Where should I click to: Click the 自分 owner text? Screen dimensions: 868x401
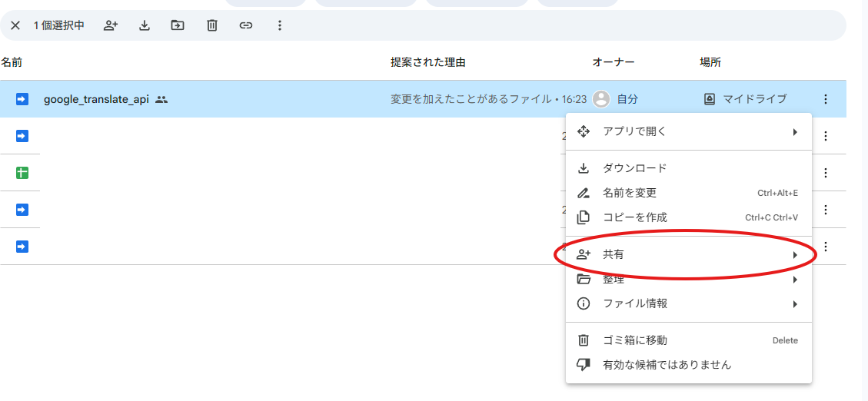(627, 100)
